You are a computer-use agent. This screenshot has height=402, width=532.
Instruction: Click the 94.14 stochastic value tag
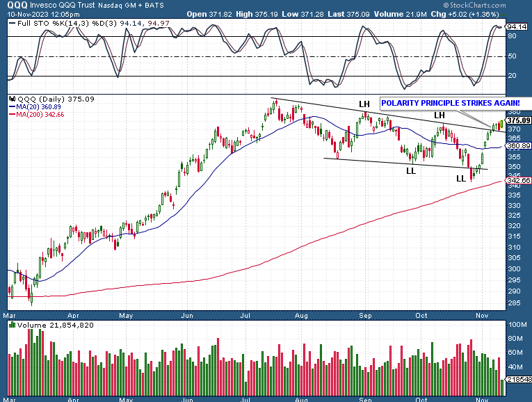pos(517,26)
